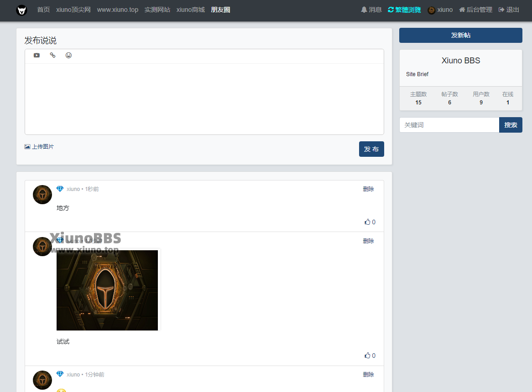Click the Xiuno BBS site title
The image size is (532, 392).
tap(461, 61)
